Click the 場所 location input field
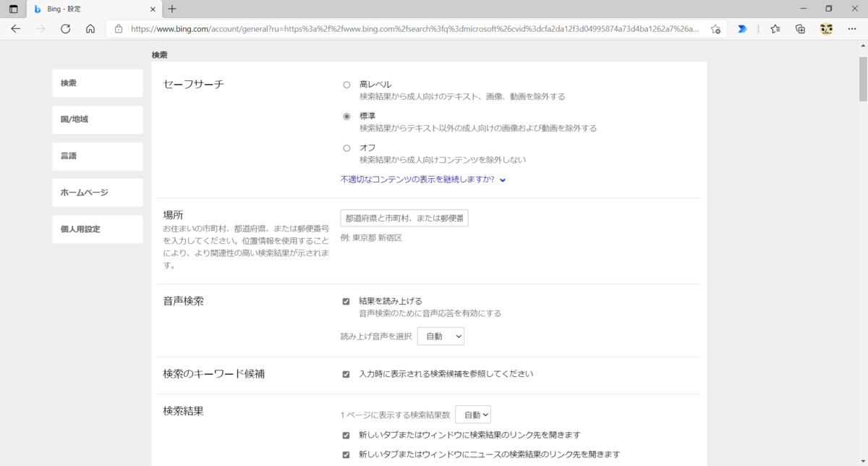 404,218
